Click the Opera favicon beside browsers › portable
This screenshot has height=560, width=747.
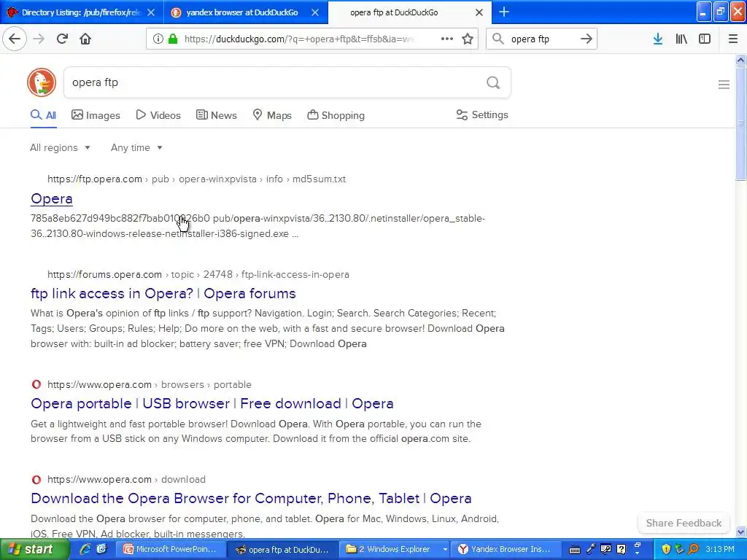pyautogui.click(x=36, y=384)
